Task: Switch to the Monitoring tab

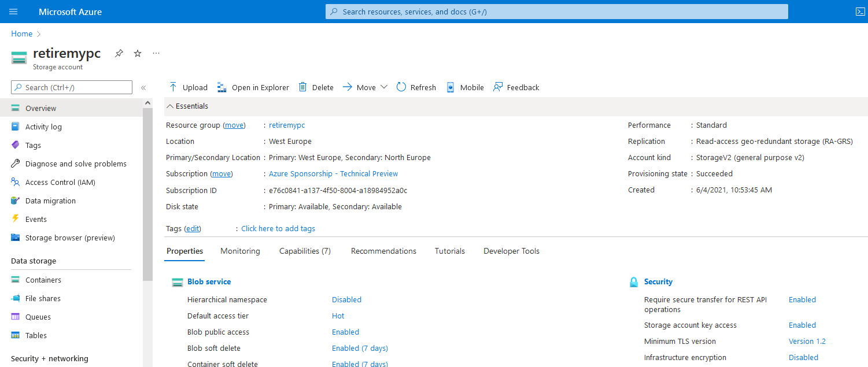Action: [x=240, y=251]
